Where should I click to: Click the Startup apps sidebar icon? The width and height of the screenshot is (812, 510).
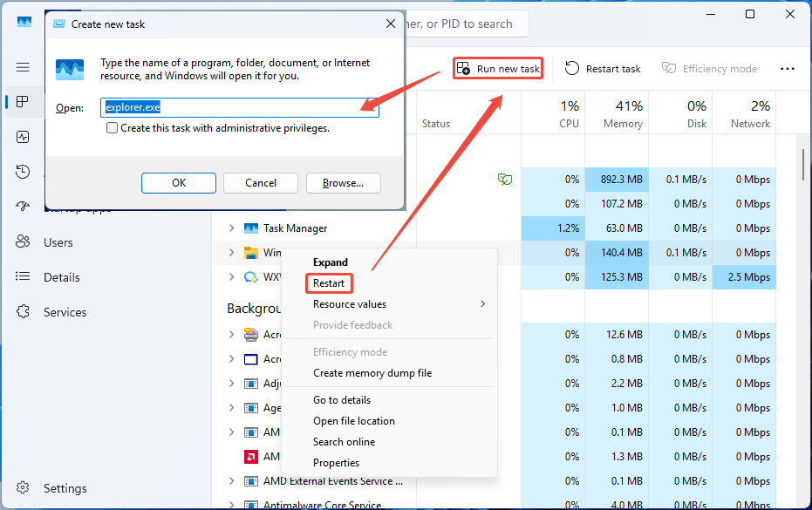(x=23, y=206)
